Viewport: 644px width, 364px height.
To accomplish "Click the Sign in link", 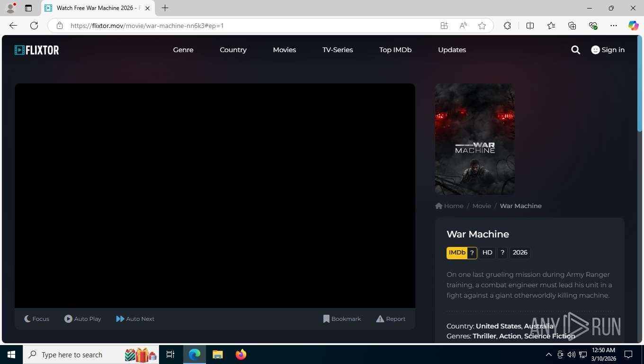I will 608,50.
